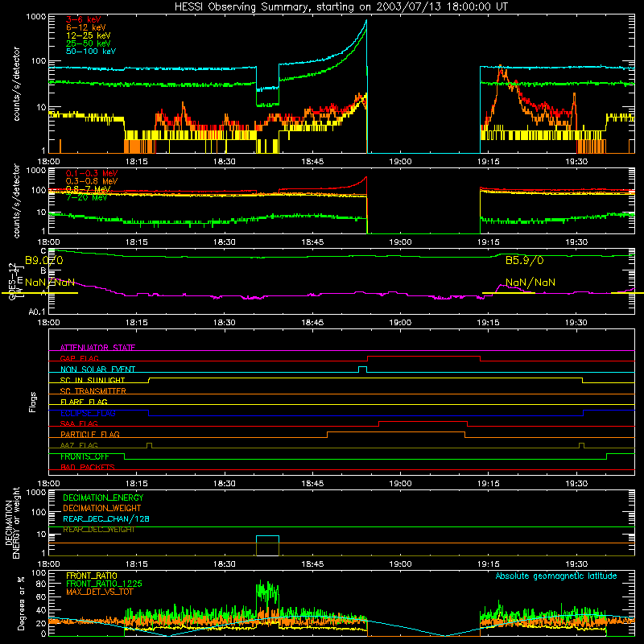The height and width of the screenshot is (644, 644).
Task: Click the 12-25 keV legend label
Action: (89, 35)
